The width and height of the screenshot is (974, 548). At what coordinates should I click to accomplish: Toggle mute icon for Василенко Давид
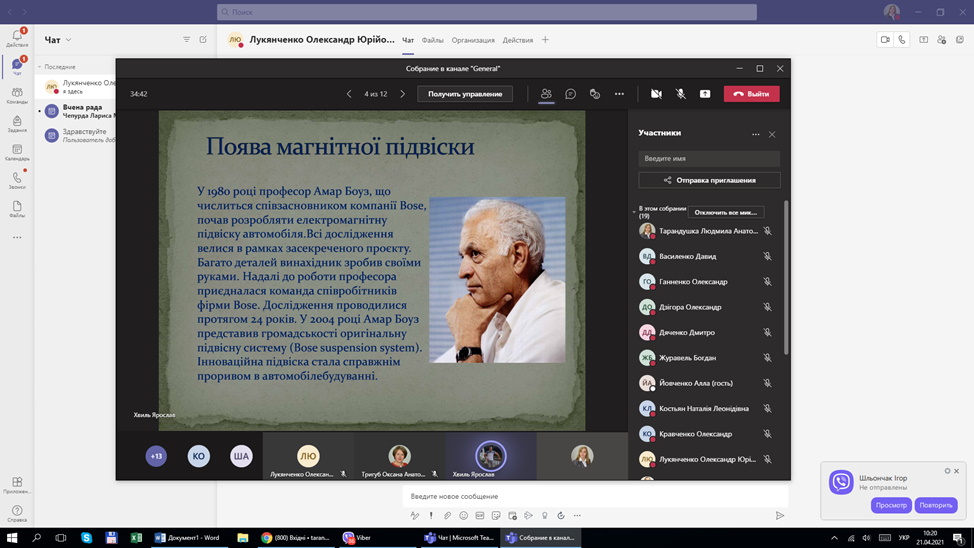pos(768,256)
